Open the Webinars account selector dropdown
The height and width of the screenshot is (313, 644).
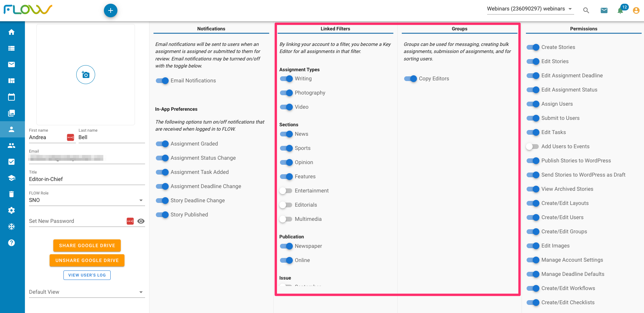pyautogui.click(x=530, y=9)
